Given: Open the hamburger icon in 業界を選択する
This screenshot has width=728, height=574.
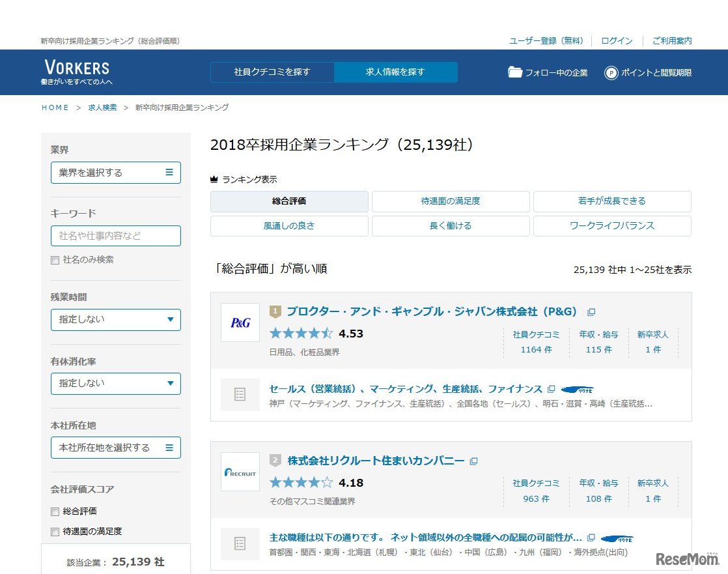Looking at the screenshot, I should [171, 173].
